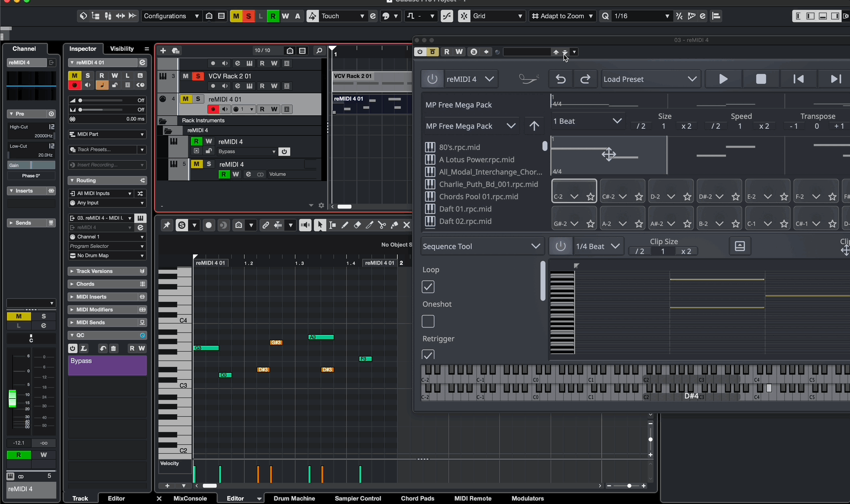Redo in the reMIDI 4 plugin

tap(585, 79)
